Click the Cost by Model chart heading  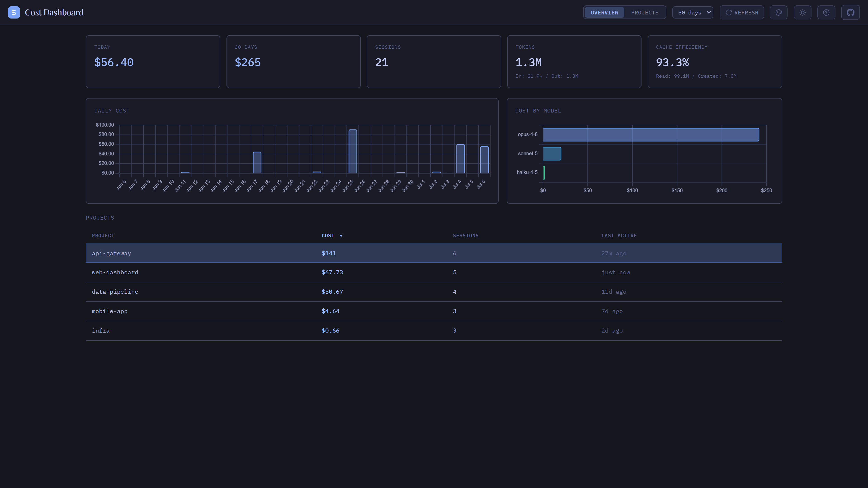538,111
